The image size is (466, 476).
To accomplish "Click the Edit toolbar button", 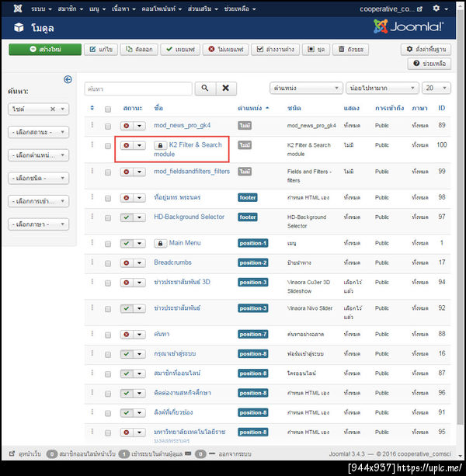I will point(101,49).
